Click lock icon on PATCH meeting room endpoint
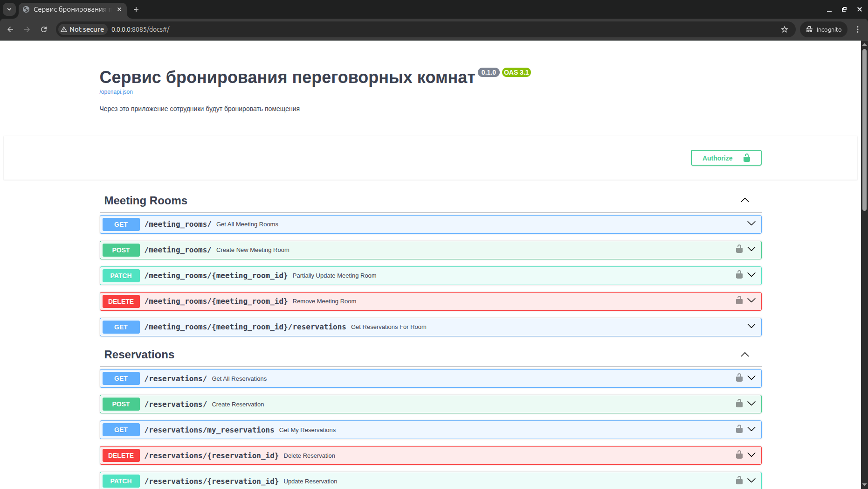868x489 pixels. tap(739, 275)
